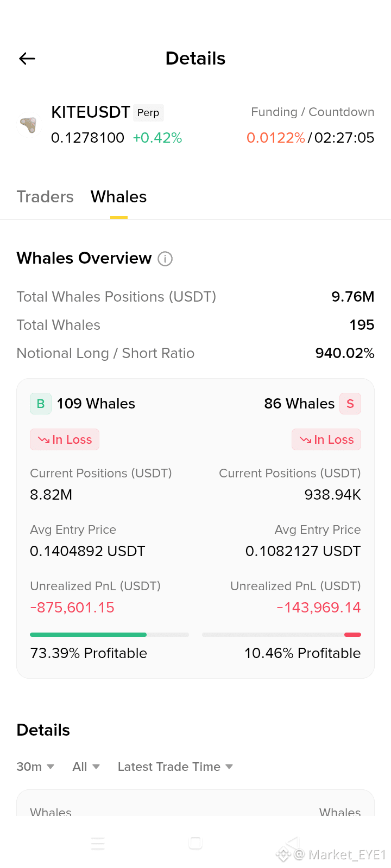Open the All filter dropdown
This screenshot has height=868, width=391.
86,767
